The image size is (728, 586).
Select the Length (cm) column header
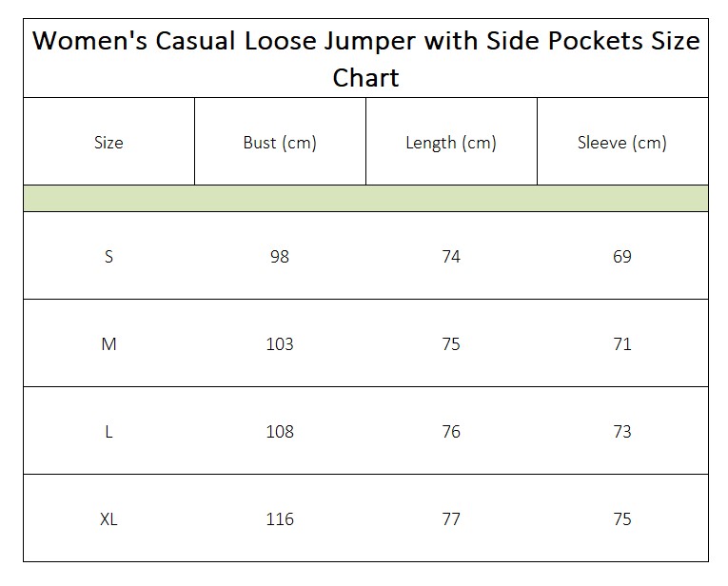coord(451,143)
